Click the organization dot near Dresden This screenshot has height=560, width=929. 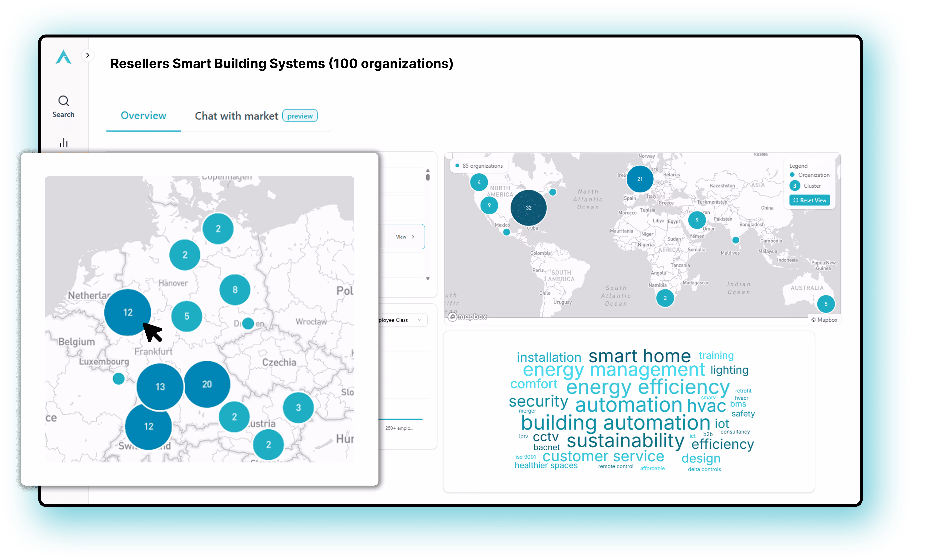(248, 323)
